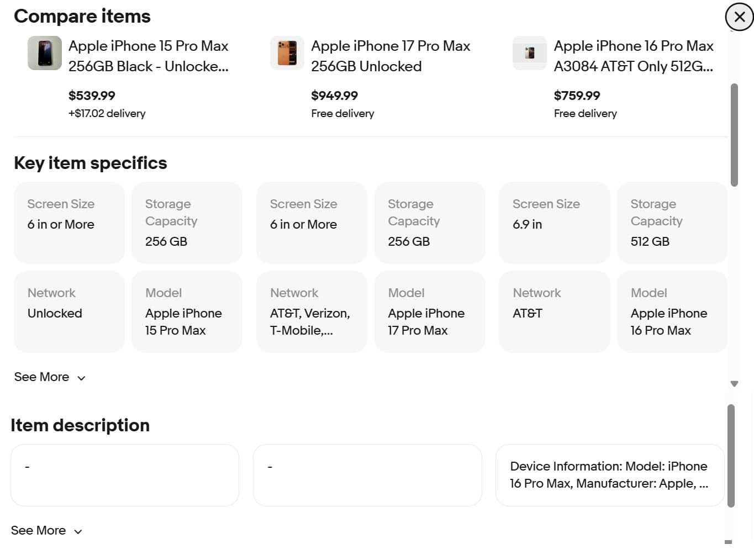
Task: Select the iPhone 16 description card
Action: pos(609,475)
